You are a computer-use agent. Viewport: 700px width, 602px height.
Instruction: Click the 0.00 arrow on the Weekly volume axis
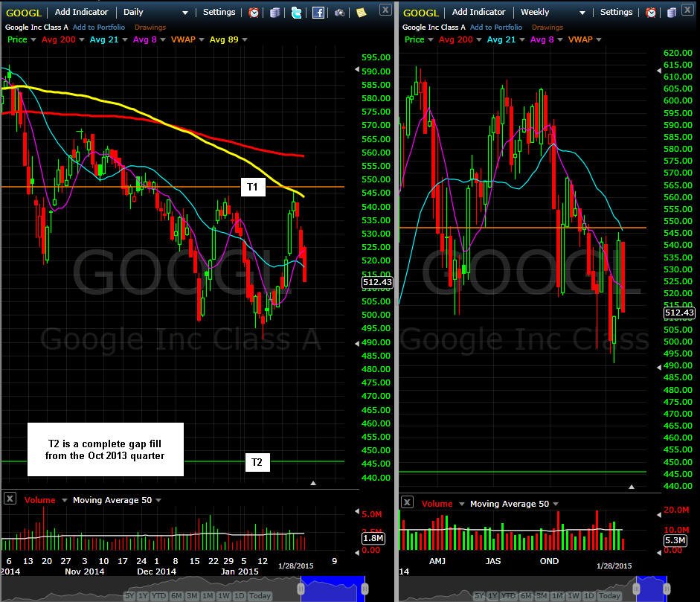pos(659,552)
